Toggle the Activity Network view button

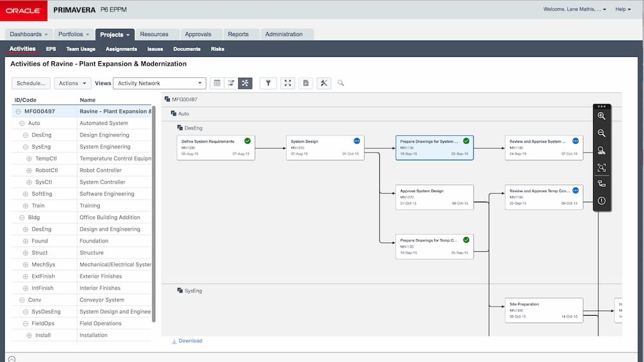pyautogui.click(x=245, y=83)
